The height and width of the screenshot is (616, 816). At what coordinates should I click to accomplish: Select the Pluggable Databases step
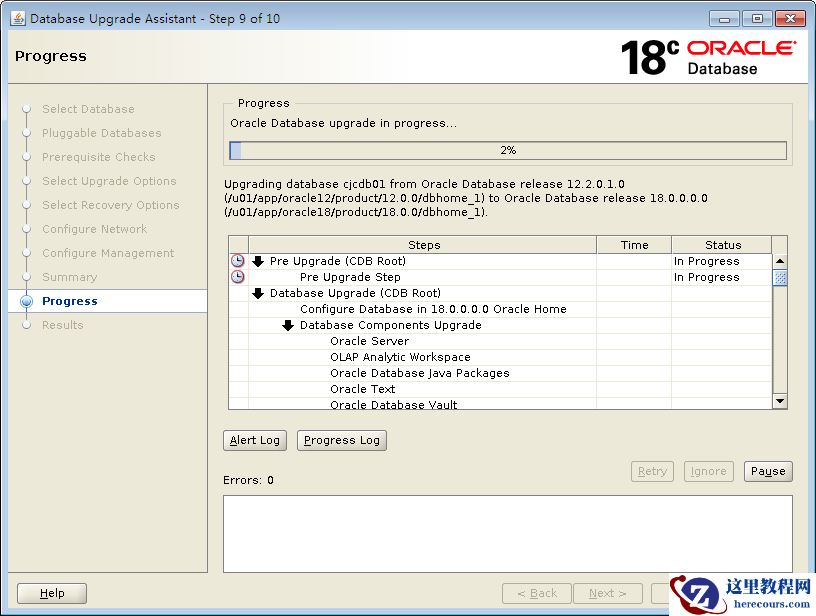102,133
